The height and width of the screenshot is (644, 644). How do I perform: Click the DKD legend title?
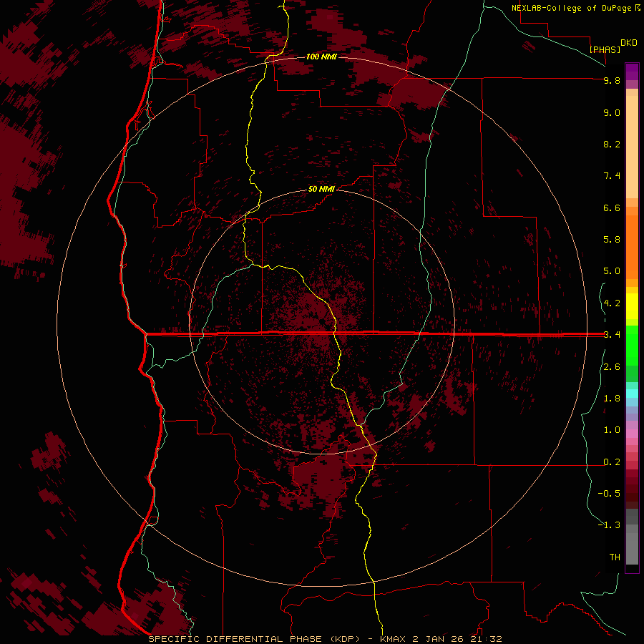(x=629, y=43)
